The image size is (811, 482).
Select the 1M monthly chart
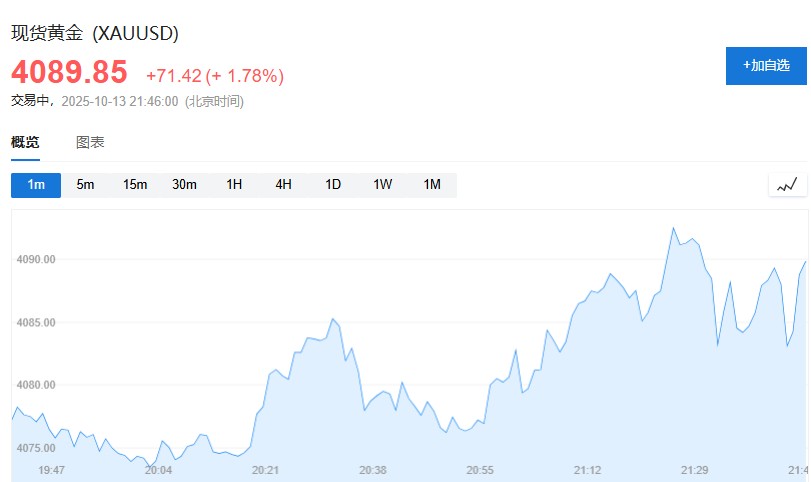[x=432, y=184]
